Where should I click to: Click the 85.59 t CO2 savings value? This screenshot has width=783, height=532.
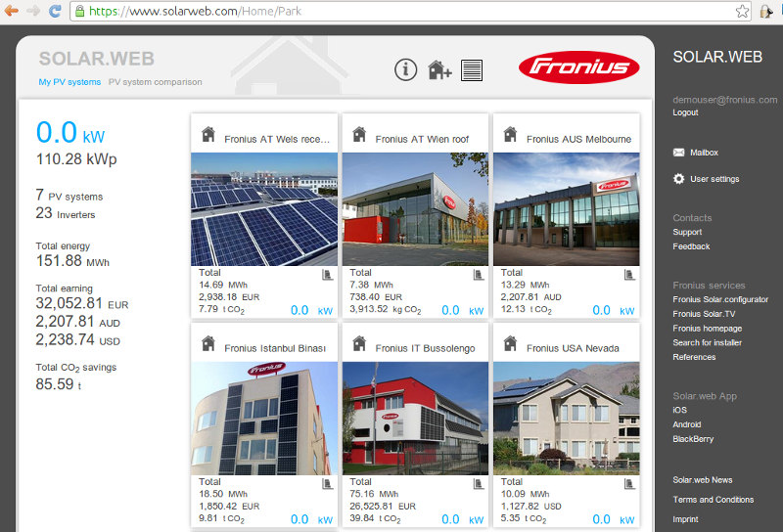tap(59, 384)
